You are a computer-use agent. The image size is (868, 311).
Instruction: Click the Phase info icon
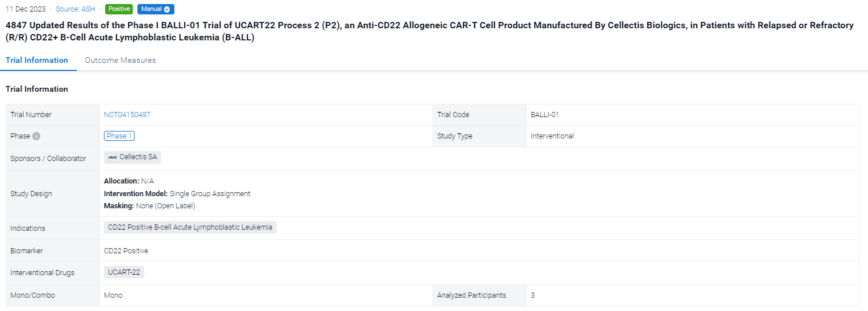click(x=36, y=137)
